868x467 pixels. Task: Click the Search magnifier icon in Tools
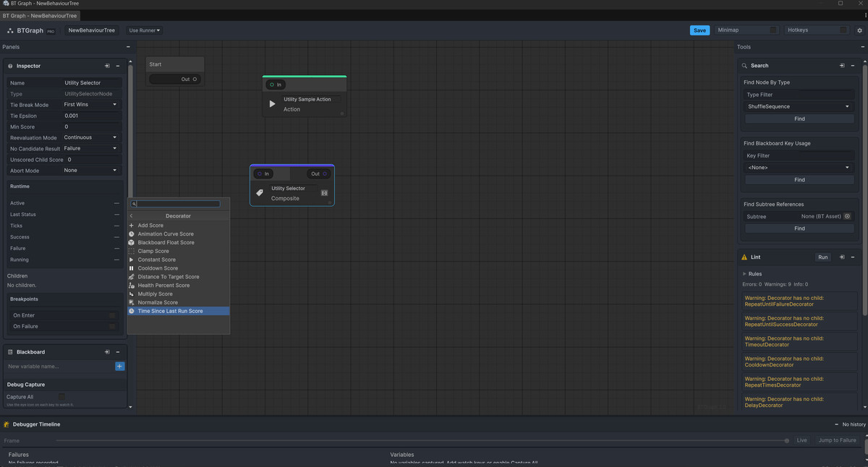tap(744, 65)
